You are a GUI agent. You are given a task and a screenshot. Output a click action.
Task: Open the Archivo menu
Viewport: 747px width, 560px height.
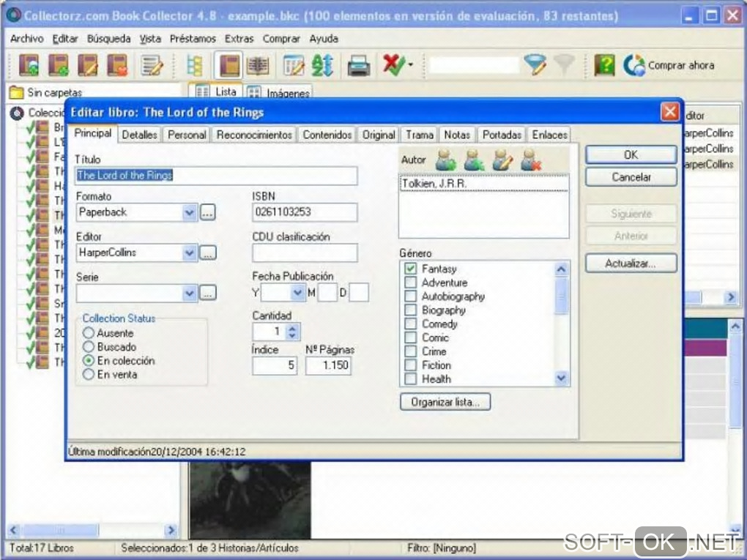(26, 39)
